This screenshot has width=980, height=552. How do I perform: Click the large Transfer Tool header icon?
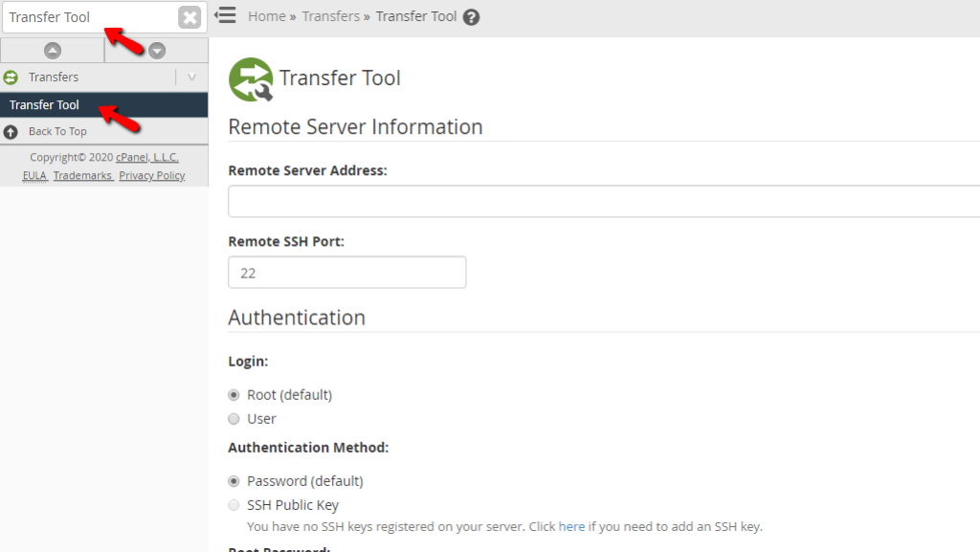(x=252, y=79)
